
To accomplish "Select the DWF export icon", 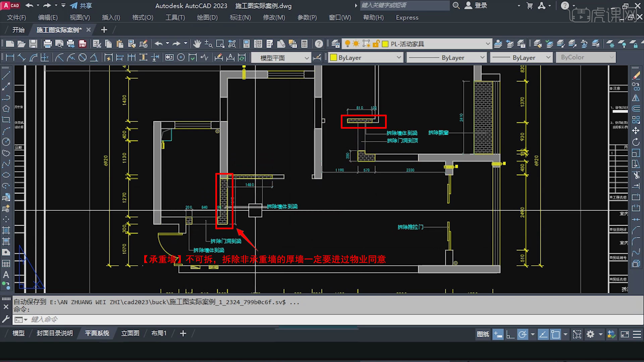I will pyautogui.click(x=83, y=44).
